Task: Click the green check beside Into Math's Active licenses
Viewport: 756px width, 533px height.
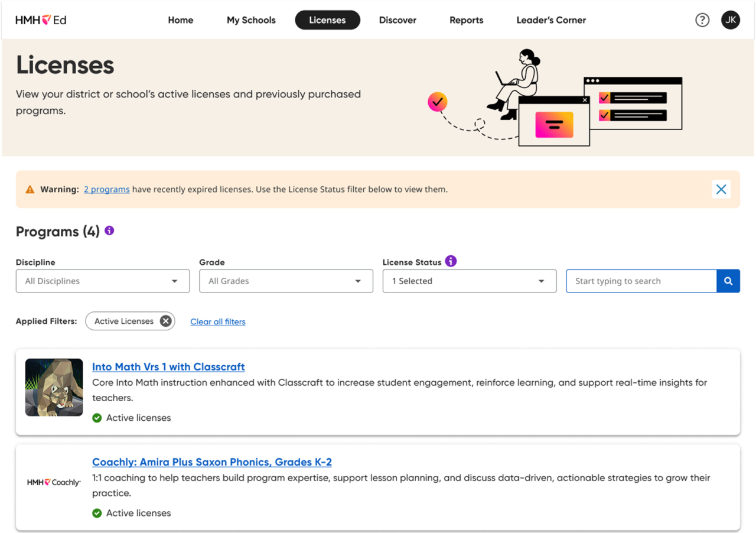Action: pyautogui.click(x=97, y=418)
